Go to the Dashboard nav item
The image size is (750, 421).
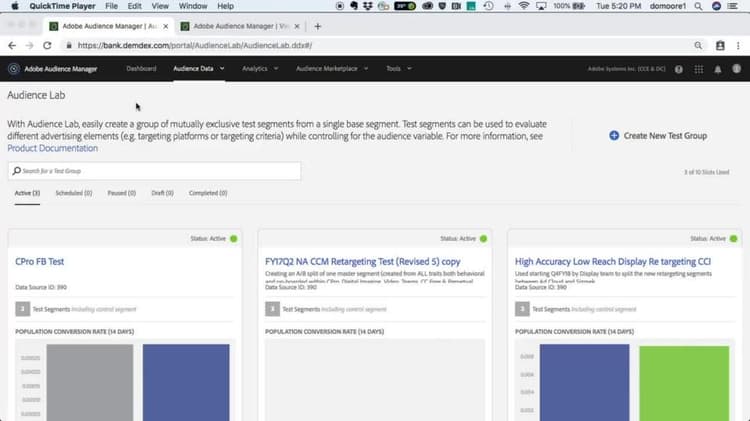[141, 69]
